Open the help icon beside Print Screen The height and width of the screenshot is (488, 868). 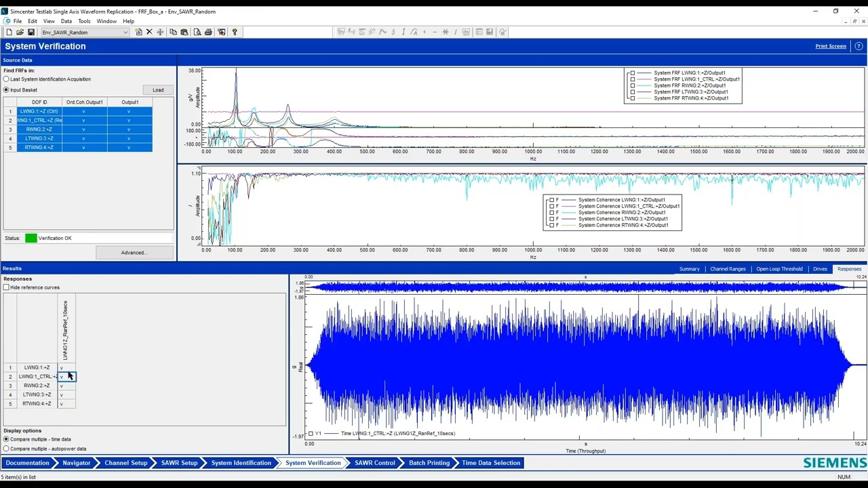859,46
